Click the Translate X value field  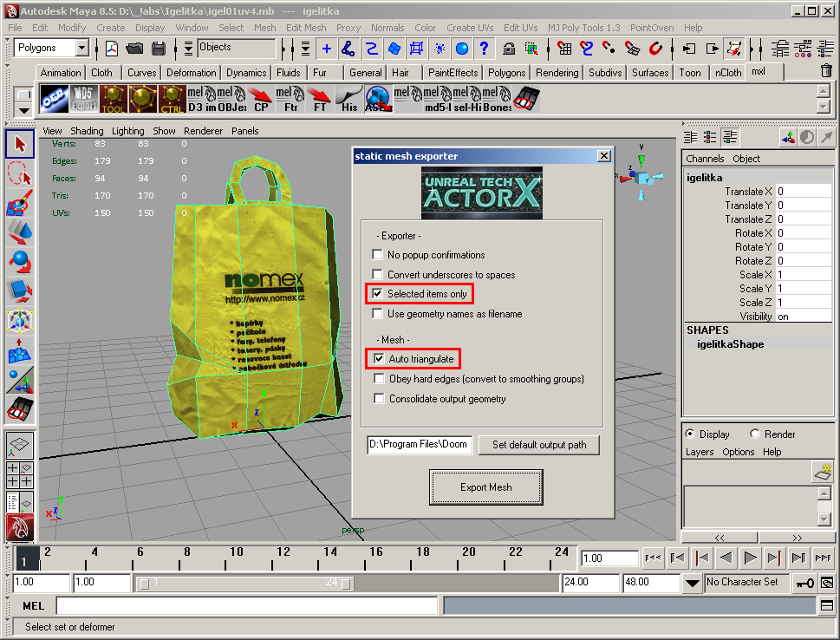(804, 192)
